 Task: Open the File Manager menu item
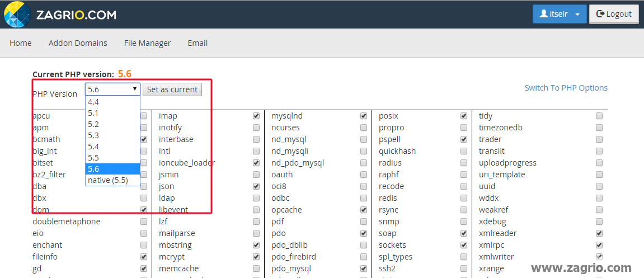point(148,43)
